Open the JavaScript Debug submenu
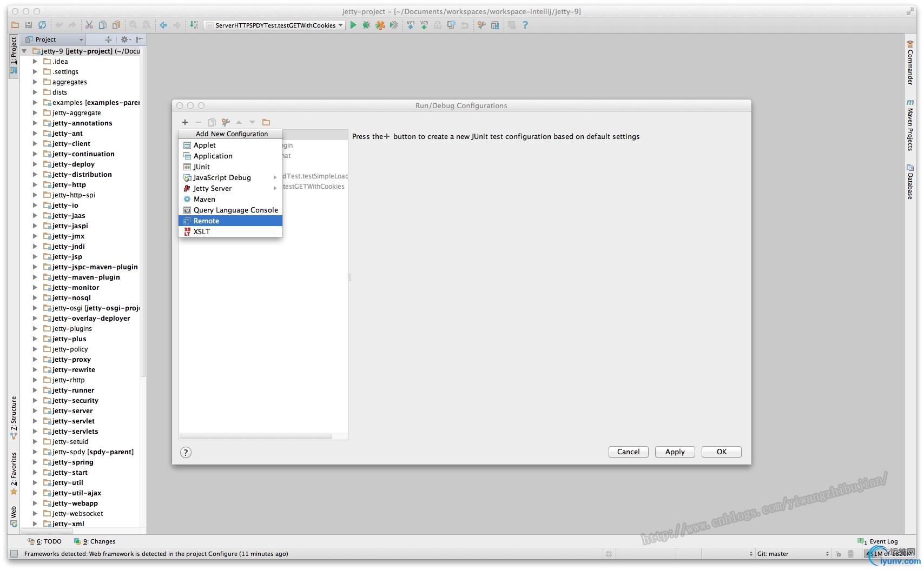The height and width of the screenshot is (570, 924). [x=230, y=177]
